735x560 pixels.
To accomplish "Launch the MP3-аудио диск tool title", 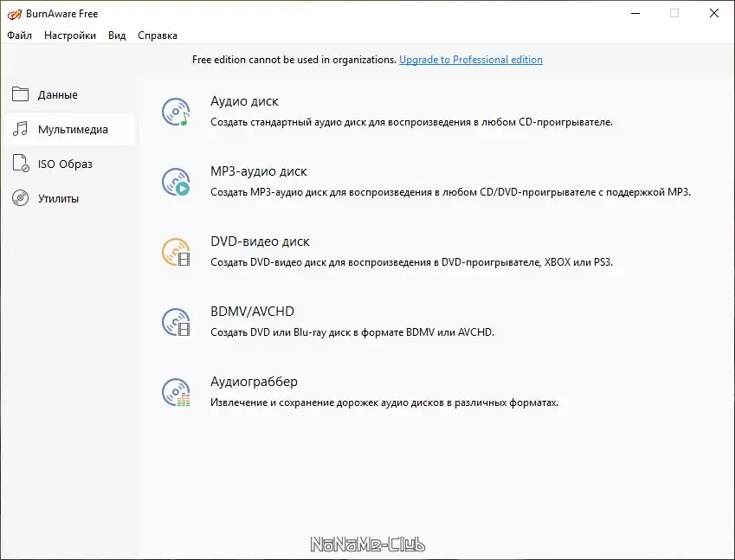I will pos(258,171).
